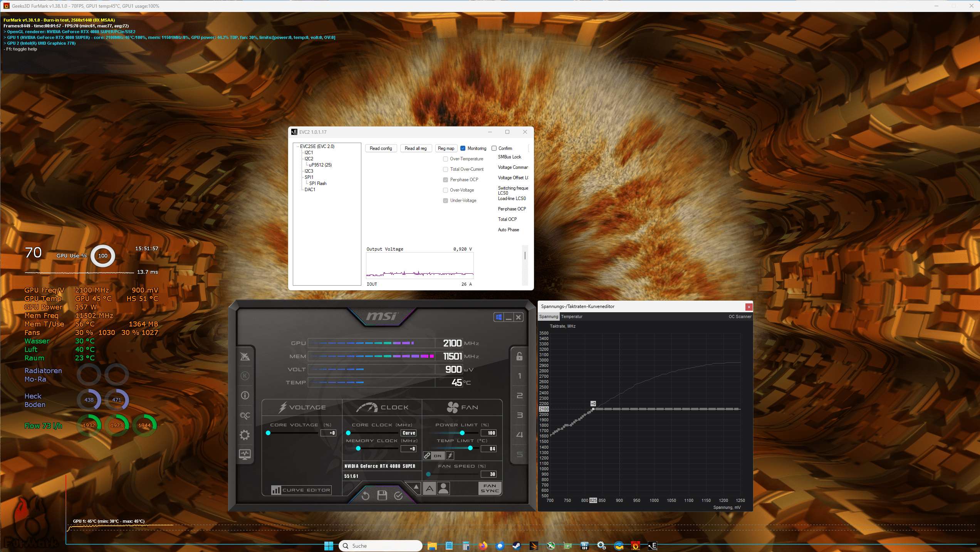The image size is (980, 552).
Task: Click the memory clock slider handle
Action: point(358,448)
